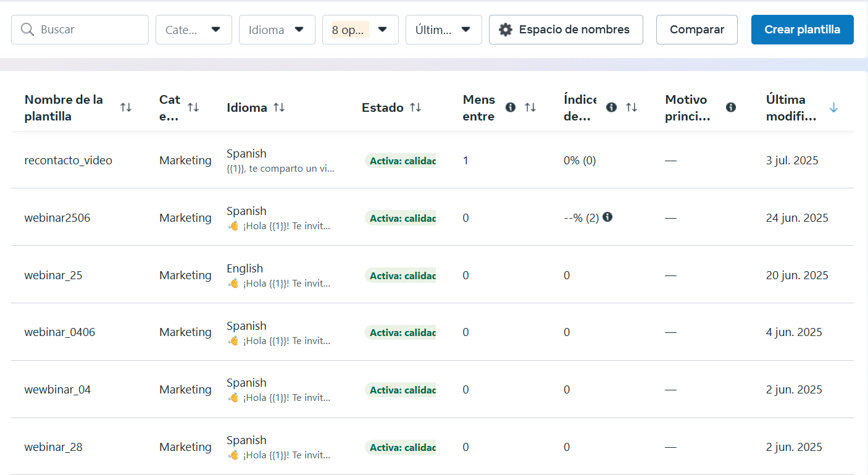Click info icon beside webinar2506 --% (2)
The image size is (868, 475).
(607, 217)
